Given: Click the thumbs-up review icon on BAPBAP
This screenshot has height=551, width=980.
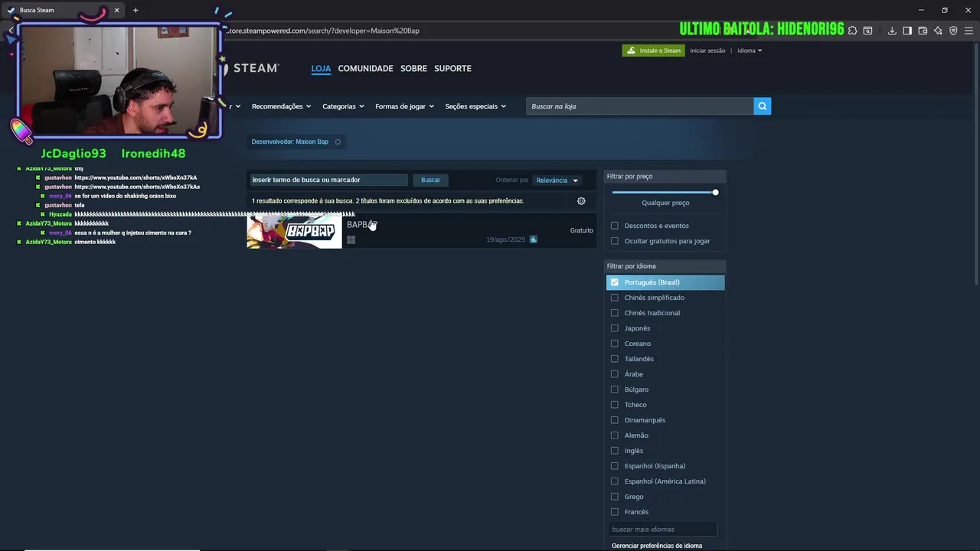Looking at the screenshot, I should 534,240.
